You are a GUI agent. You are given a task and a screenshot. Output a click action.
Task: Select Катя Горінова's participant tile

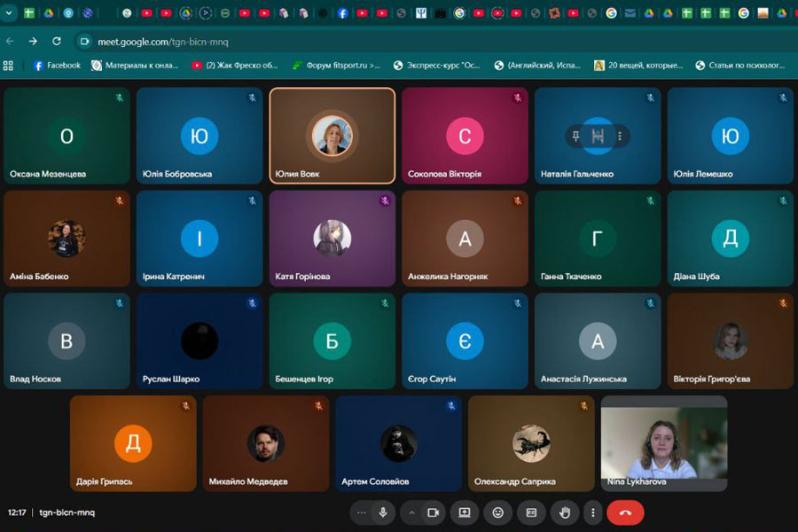(x=332, y=239)
